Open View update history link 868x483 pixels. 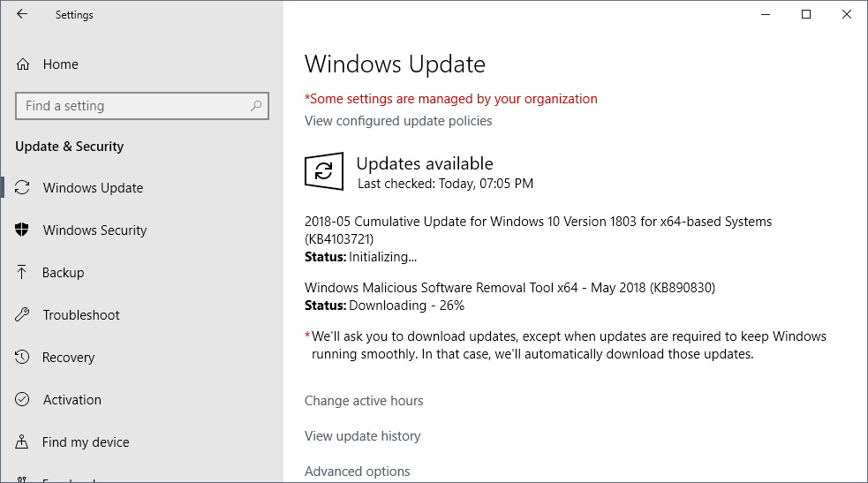click(x=363, y=436)
